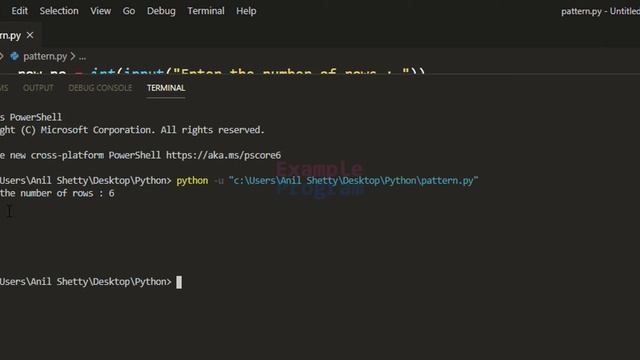
Task: Switch to the DEBUG CONSOLE tab
Action: [x=100, y=88]
